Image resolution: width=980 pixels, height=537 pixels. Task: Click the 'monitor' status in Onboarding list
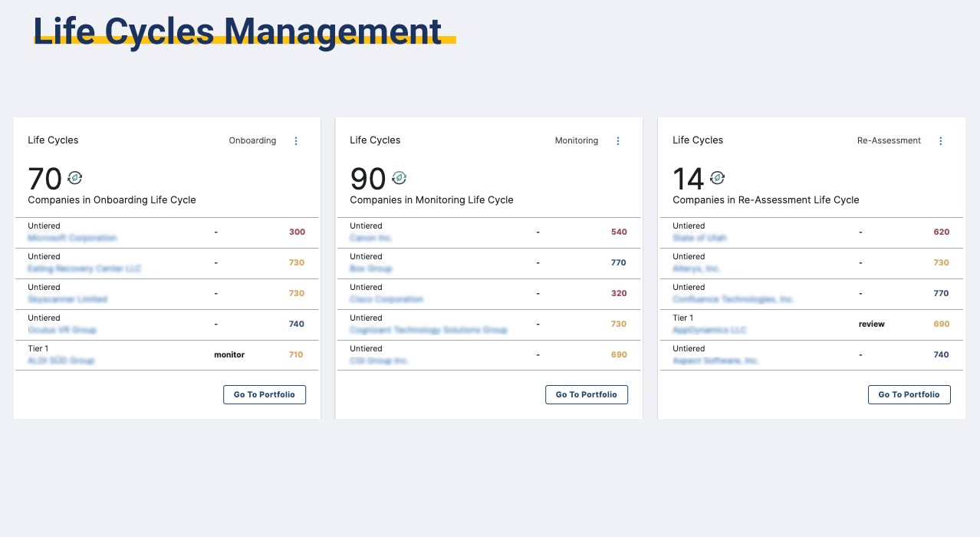click(229, 354)
